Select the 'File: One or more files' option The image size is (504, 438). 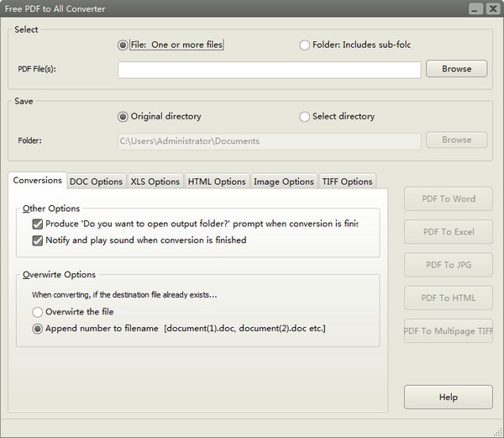coord(123,45)
